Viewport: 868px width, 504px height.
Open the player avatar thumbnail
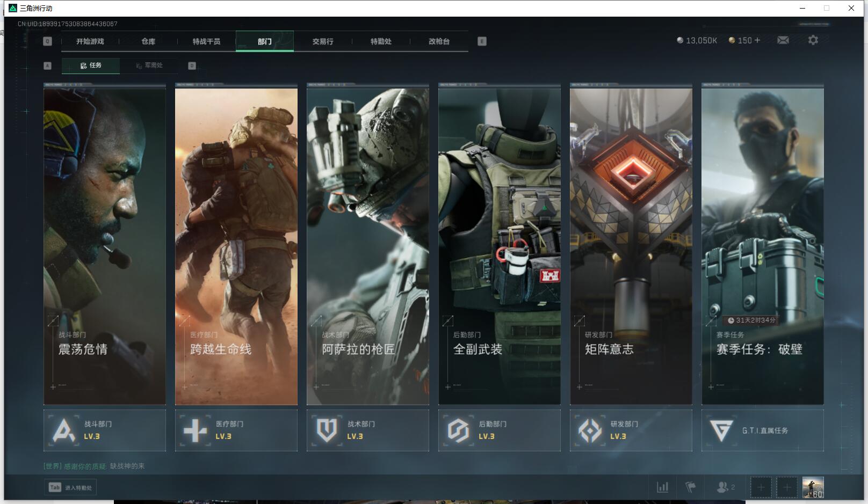coord(813,487)
